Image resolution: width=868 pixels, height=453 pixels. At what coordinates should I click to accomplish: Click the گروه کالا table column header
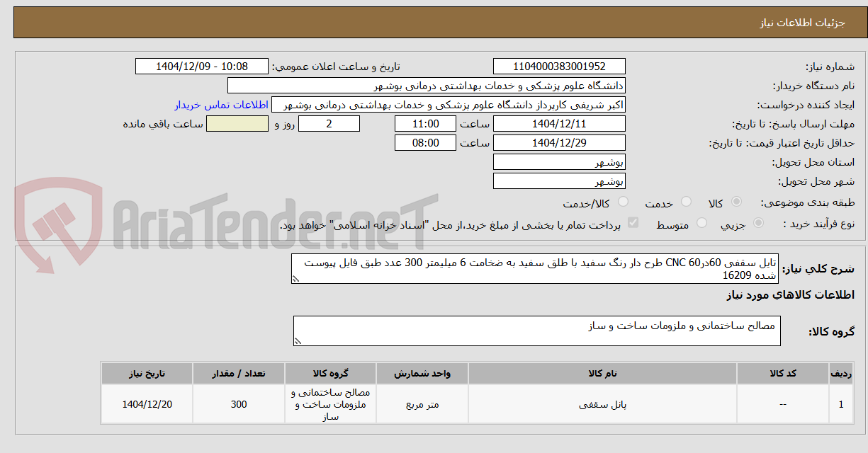click(331, 373)
